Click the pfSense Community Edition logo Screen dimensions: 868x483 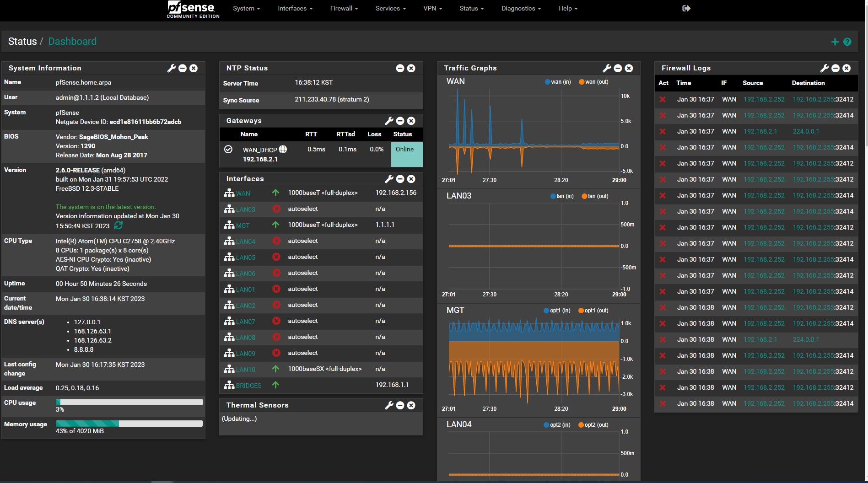pyautogui.click(x=193, y=10)
